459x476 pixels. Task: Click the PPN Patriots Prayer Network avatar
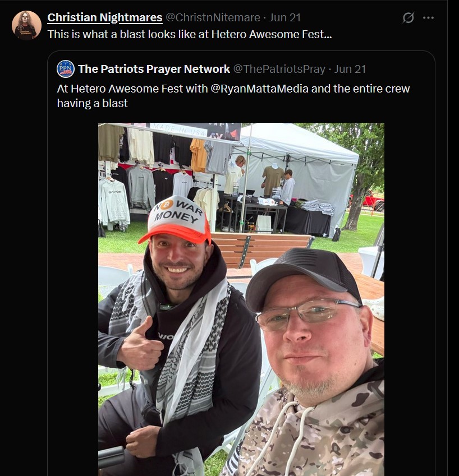[x=66, y=69]
